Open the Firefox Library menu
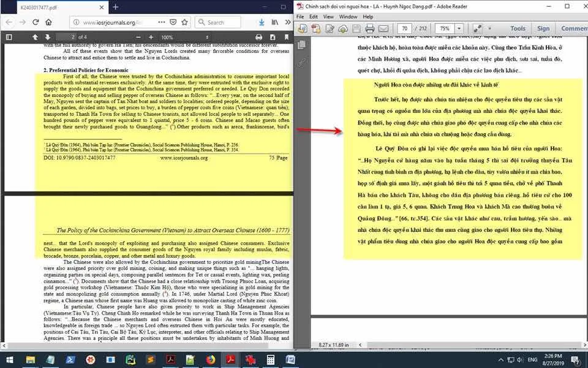The width and height of the screenshot is (588, 368). coord(275,22)
